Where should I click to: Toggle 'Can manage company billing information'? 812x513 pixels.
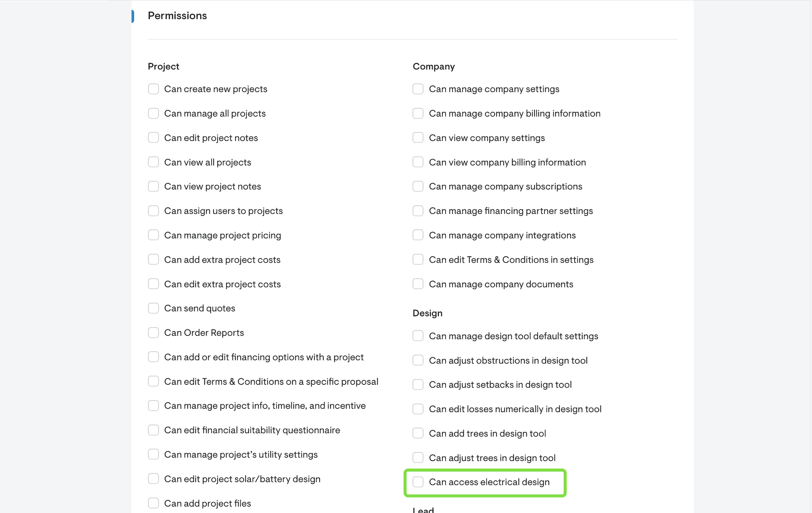pos(418,113)
